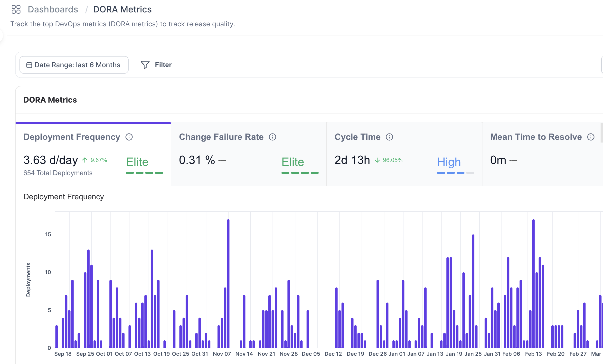Click the green up-arrow trend icon
The width and height of the screenshot is (603, 364).
click(x=85, y=160)
